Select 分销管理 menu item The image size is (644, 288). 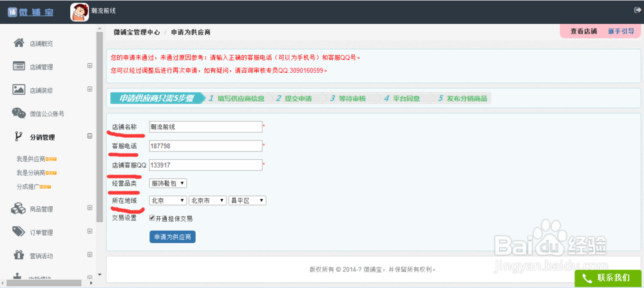[43, 138]
